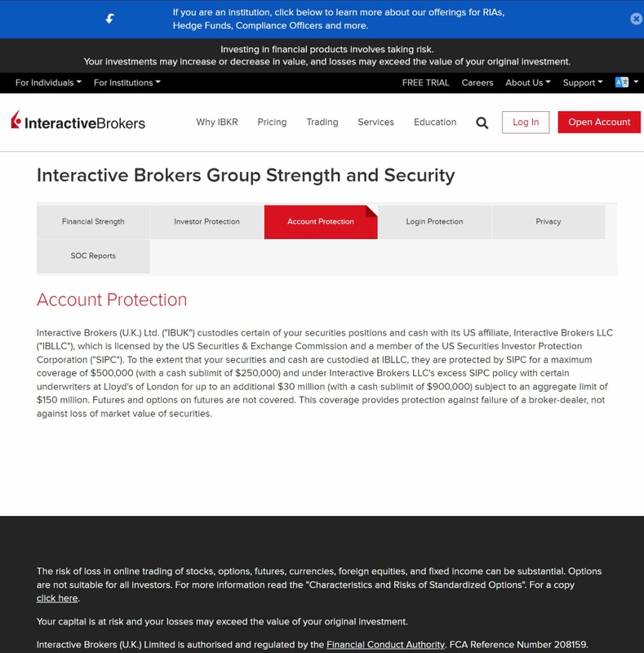Viewport: 644px width, 653px height.
Task: Open the Support dropdown menu
Action: pos(582,82)
